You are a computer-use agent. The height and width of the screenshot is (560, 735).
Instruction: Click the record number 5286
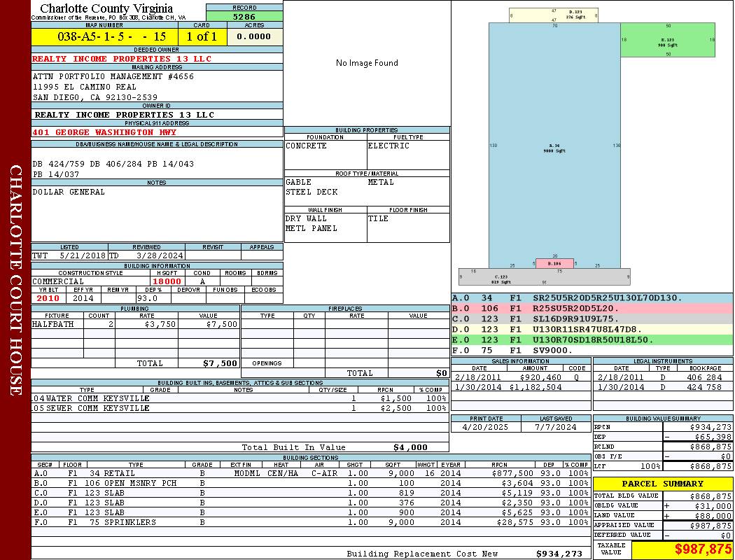click(x=244, y=16)
